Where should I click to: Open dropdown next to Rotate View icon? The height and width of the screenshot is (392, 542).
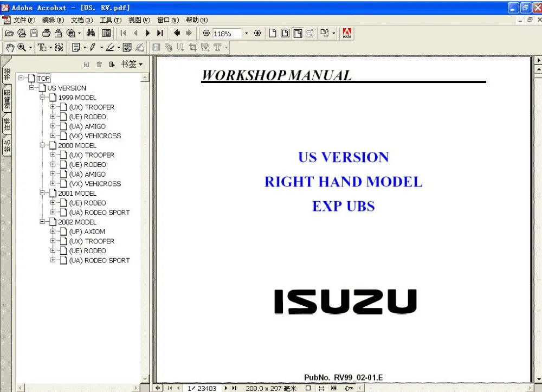click(333, 34)
